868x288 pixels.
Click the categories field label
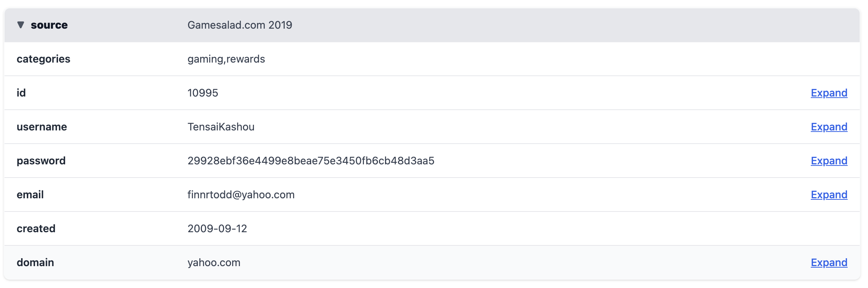tap(43, 59)
